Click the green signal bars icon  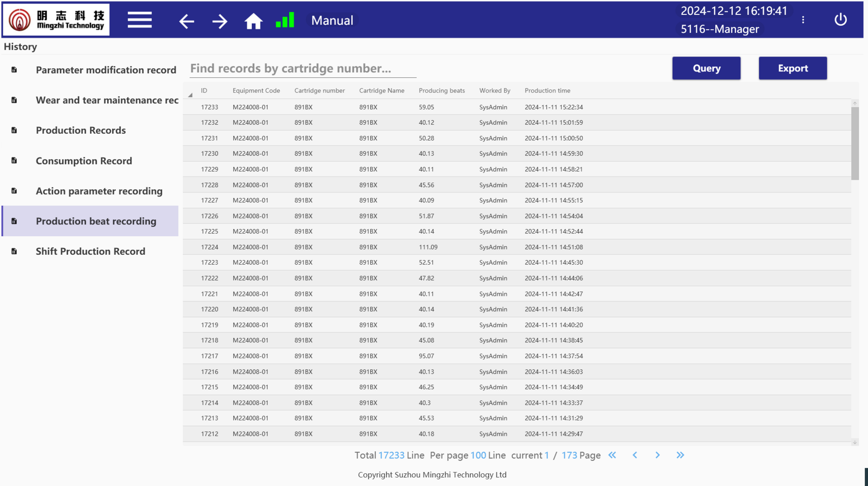tap(285, 20)
